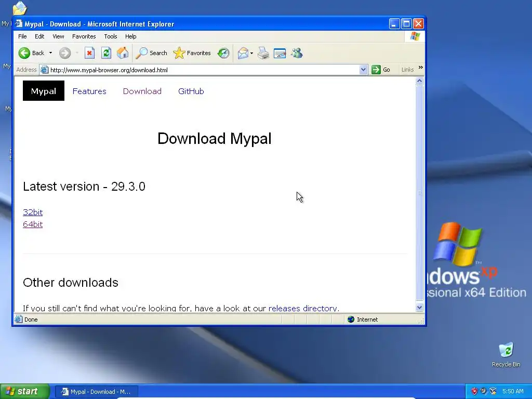
Task: Click the Other downloads heading
Action: 71,282
